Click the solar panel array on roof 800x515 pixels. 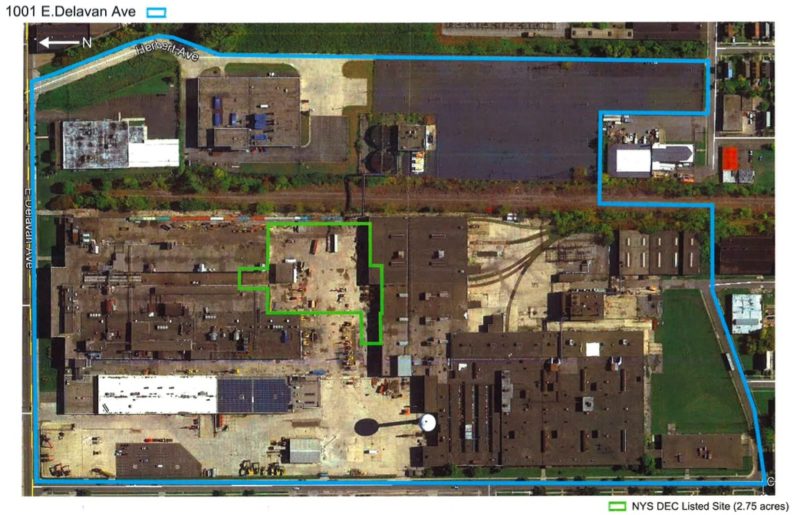point(254,396)
